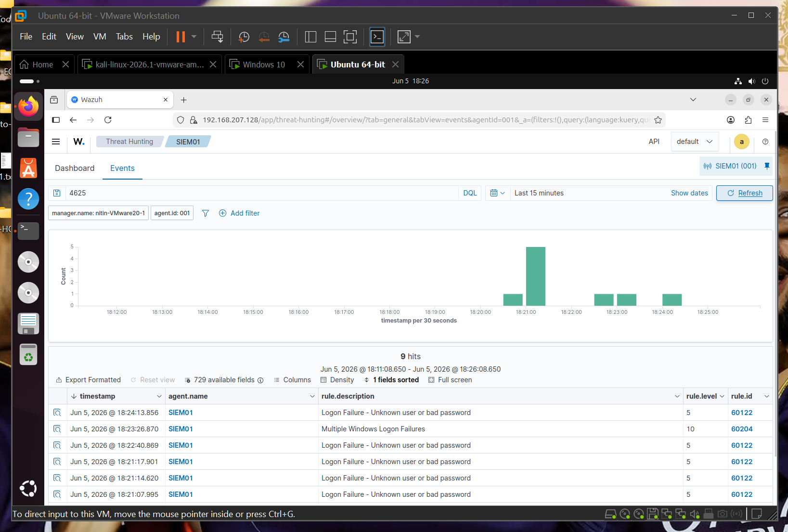Screen dimensions: 788x532
Task: Take a VM snapshot via clock icon
Action: [x=244, y=37]
